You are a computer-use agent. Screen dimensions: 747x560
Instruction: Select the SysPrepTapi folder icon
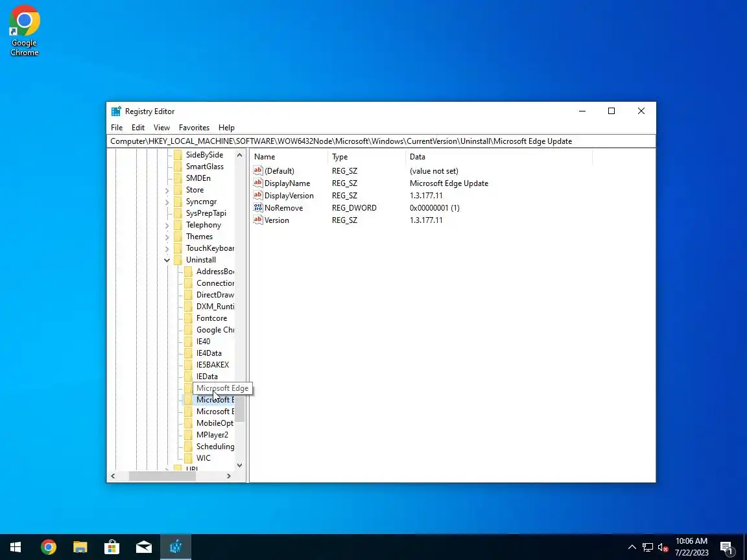[178, 213]
